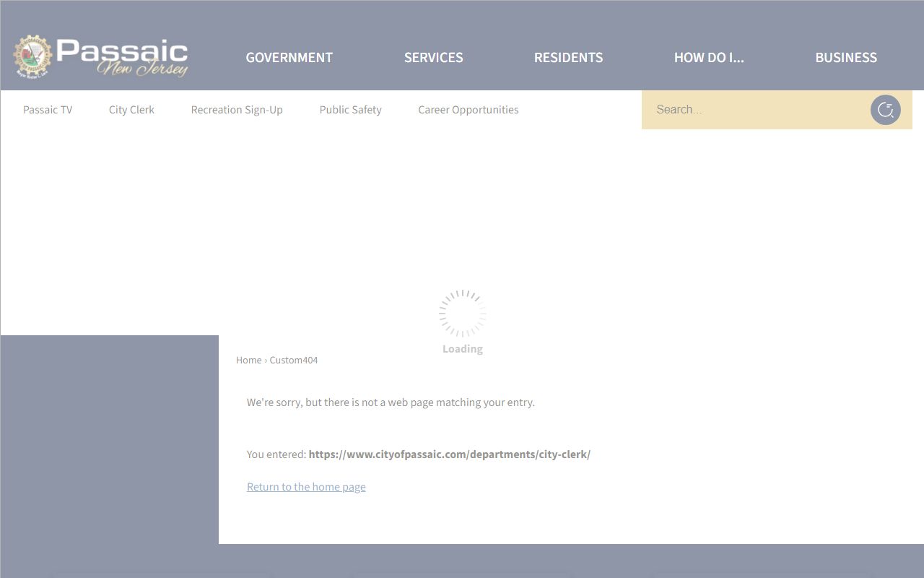Viewport: 924px width, 578px height.
Task: Open the Residents menu
Action: click(568, 57)
